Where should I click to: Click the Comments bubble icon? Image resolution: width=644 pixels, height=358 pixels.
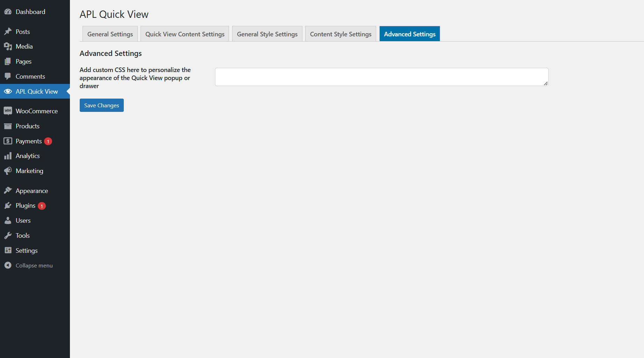coord(8,77)
